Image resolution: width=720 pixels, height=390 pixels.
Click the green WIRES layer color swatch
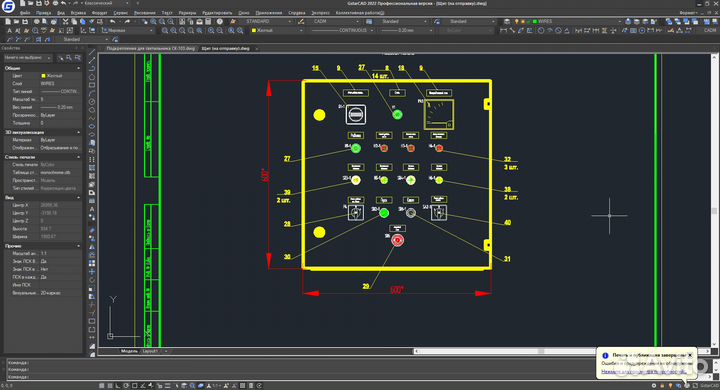point(534,22)
